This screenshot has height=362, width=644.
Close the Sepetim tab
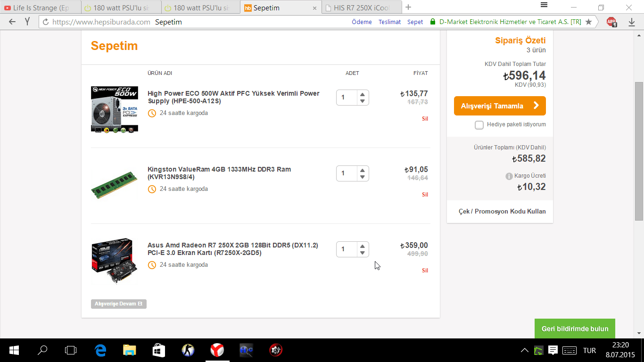click(x=314, y=8)
